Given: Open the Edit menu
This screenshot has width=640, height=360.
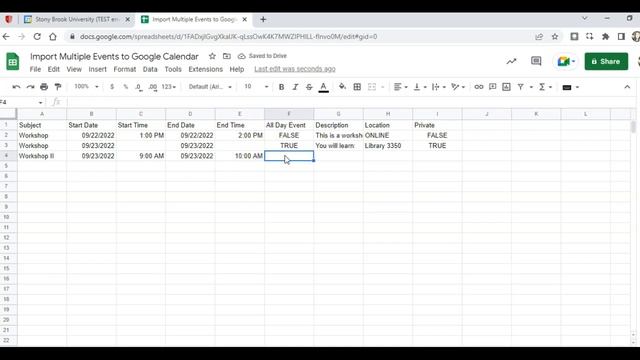Looking at the screenshot, I should 53,69.
